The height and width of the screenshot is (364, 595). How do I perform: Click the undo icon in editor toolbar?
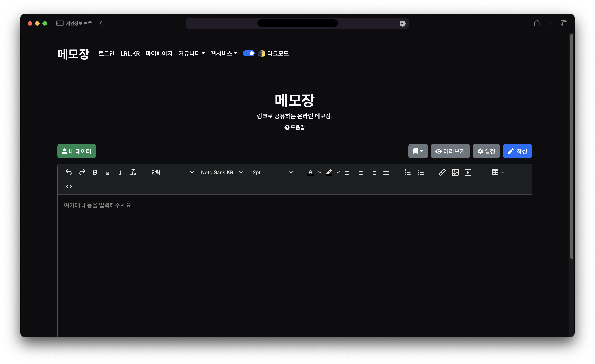pyautogui.click(x=69, y=172)
